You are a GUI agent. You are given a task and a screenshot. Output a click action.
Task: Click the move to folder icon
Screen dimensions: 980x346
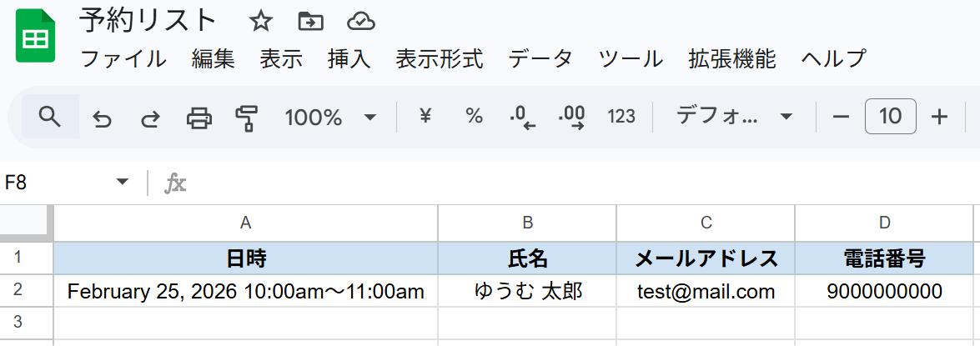pos(310,21)
